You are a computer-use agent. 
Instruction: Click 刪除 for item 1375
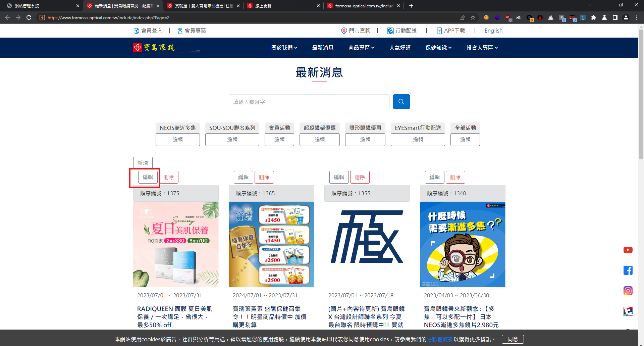point(169,177)
